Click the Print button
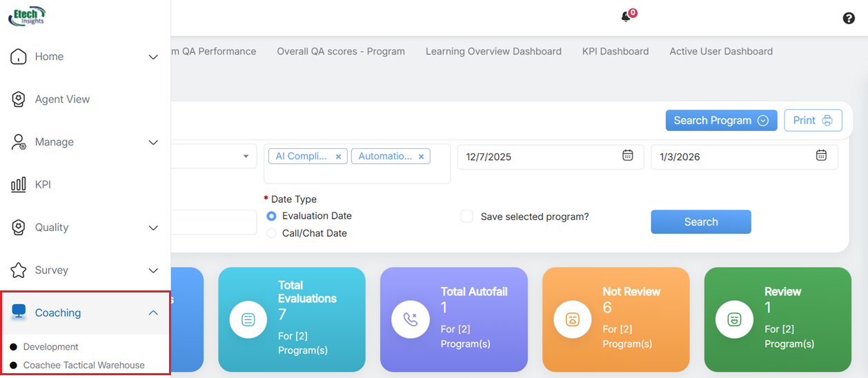868x378 pixels. tap(813, 120)
